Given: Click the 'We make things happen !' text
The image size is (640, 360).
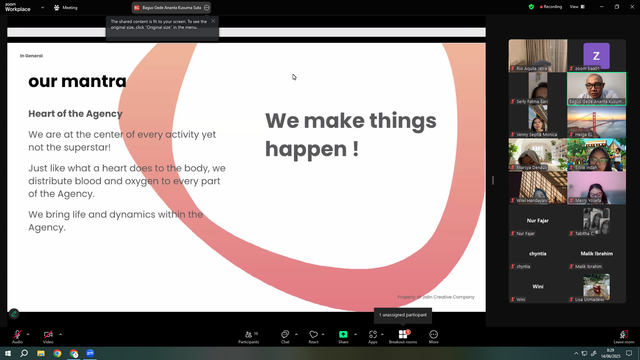Looking at the screenshot, I should pyautogui.click(x=351, y=135).
